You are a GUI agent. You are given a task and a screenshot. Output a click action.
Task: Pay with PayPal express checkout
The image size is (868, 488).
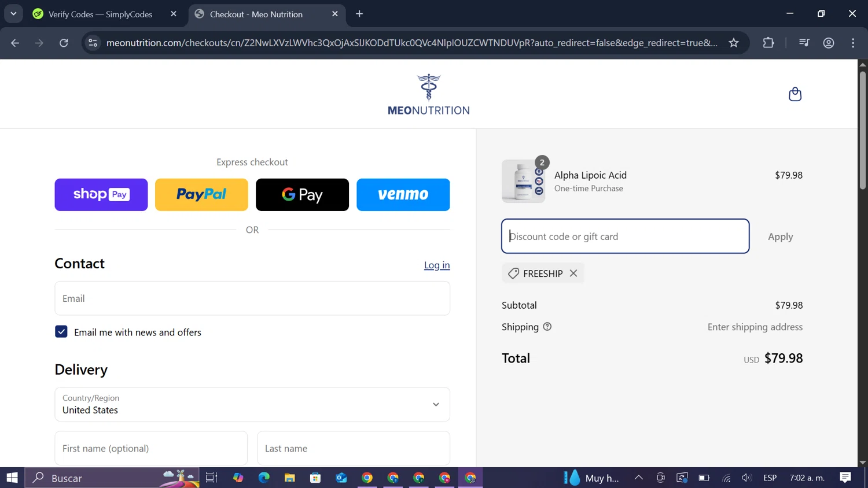201,195
